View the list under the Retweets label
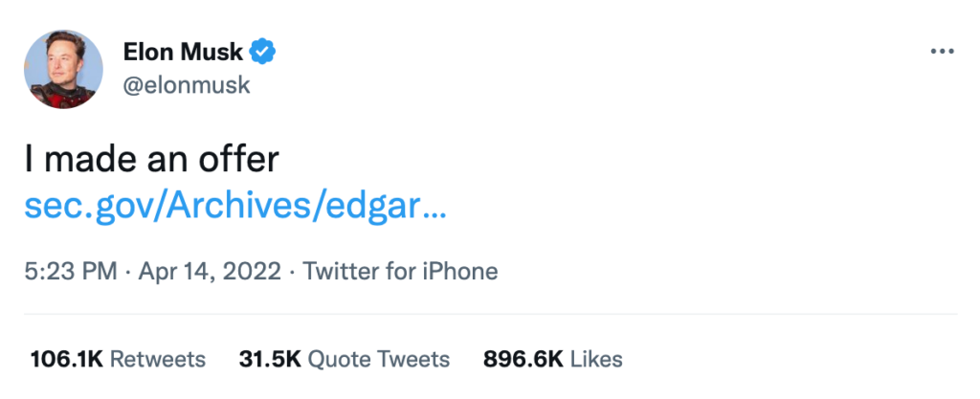The width and height of the screenshot is (980, 399). tap(158, 359)
